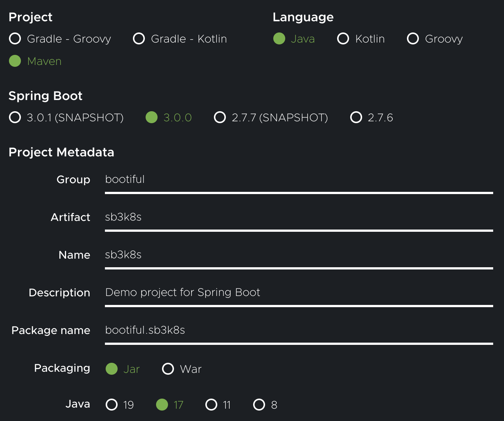This screenshot has width=504, height=421.
Task: Choose Spring Boot version 3.0.0
Action: click(152, 118)
